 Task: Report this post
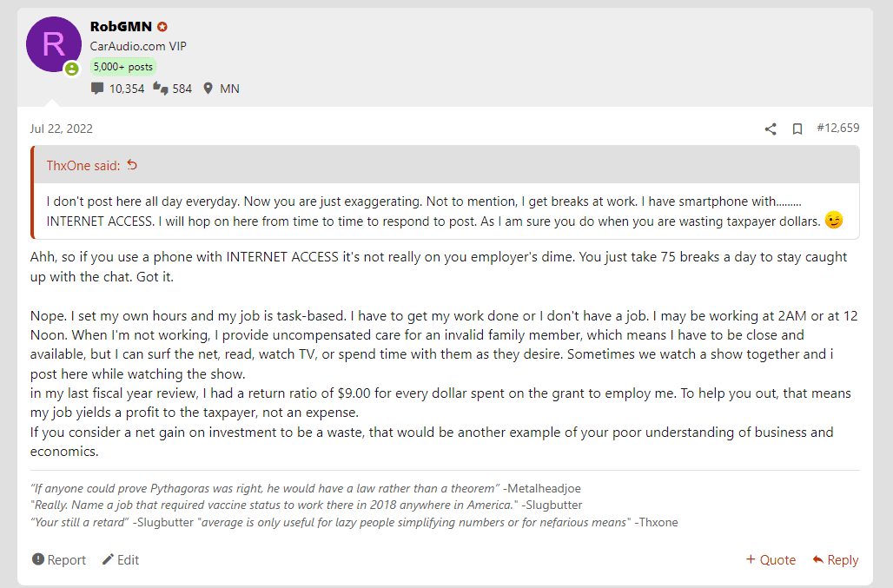[59, 559]
